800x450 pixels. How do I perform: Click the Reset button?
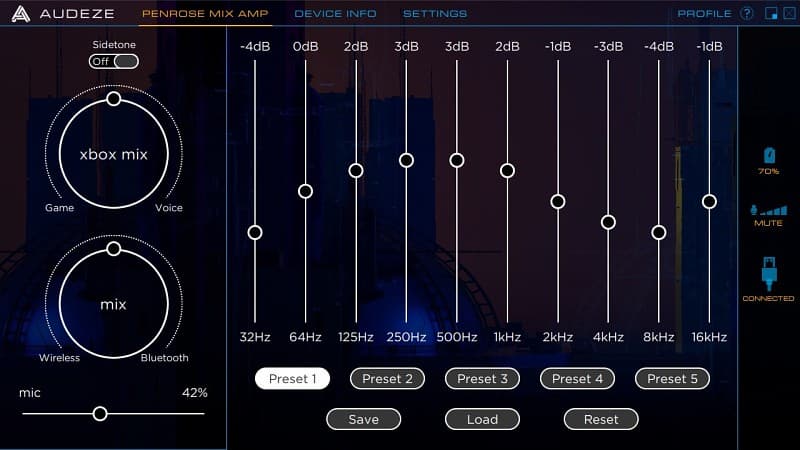pos(601,419)
